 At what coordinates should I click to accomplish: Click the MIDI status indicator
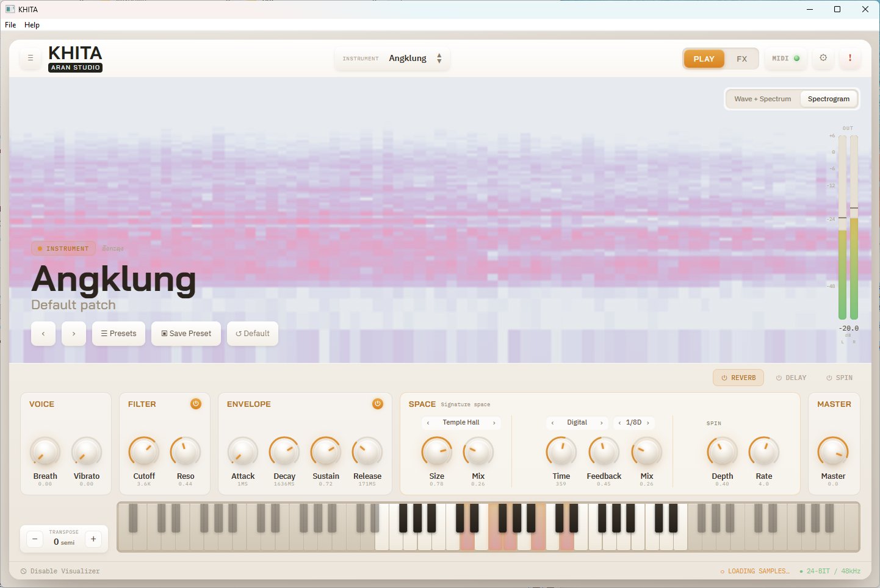point(786,59)
